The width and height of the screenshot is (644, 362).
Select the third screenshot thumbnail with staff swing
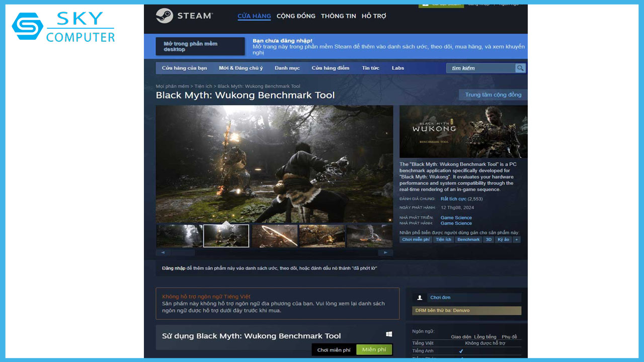275,236
